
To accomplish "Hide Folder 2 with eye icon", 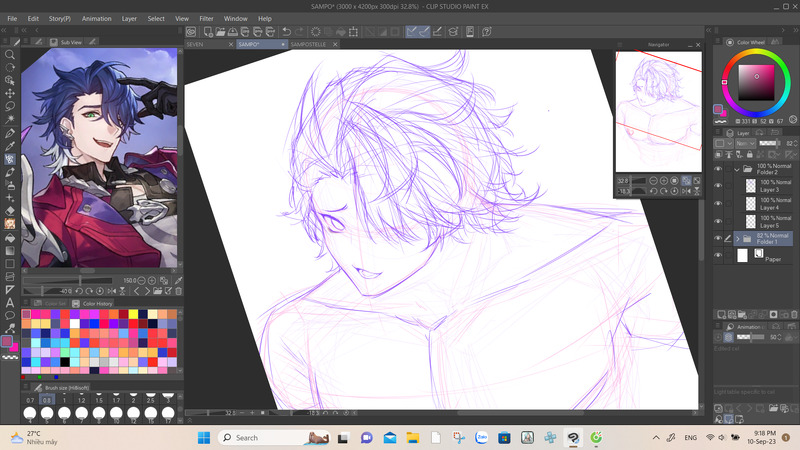I will pos(718,170).
